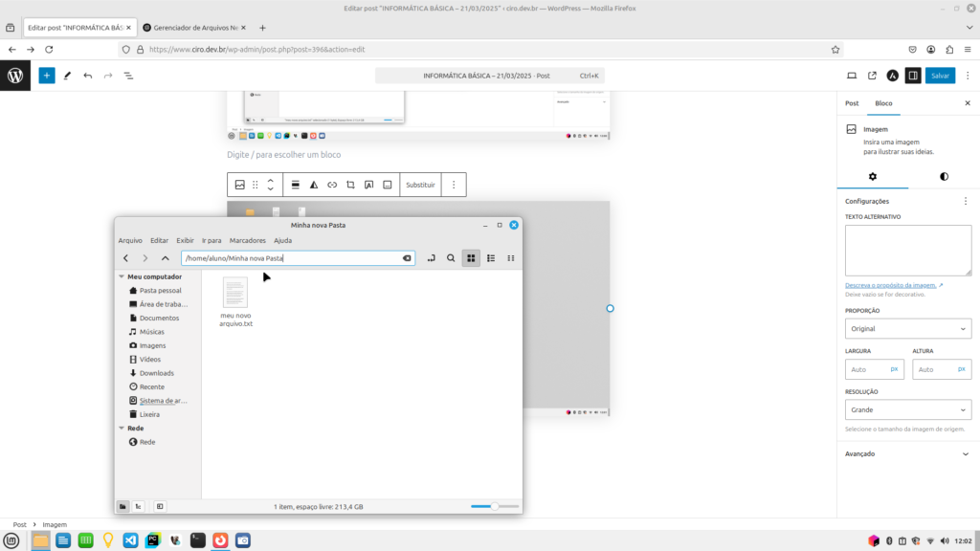This screenshot has height=551, width=980.
Task: Open search in the file manager toolbar
Action: [451, 258]
